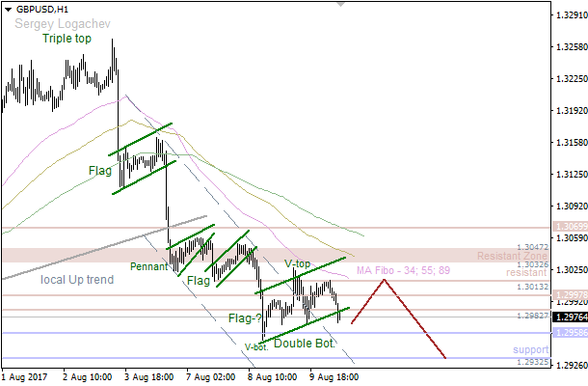Screen dimensions: 588x386
Task: Click the current price tag 1.29764
Action: pyautogui.click(x=567, y=317)
